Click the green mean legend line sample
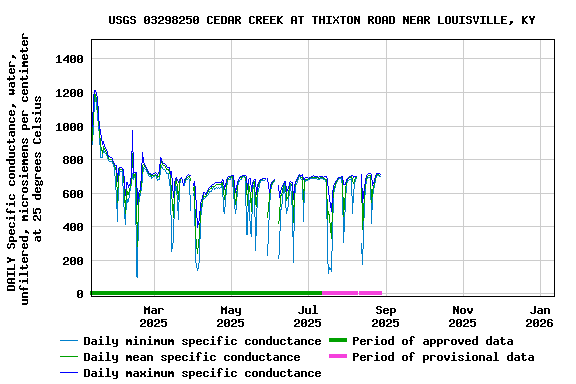 (69, 356)
